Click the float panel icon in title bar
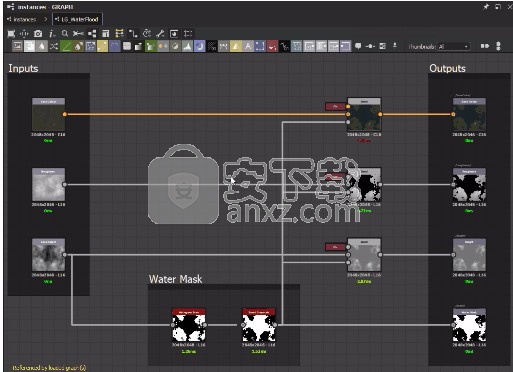This screenshot has width=513, height=372. pyautogui.click(x=498, y=7)
